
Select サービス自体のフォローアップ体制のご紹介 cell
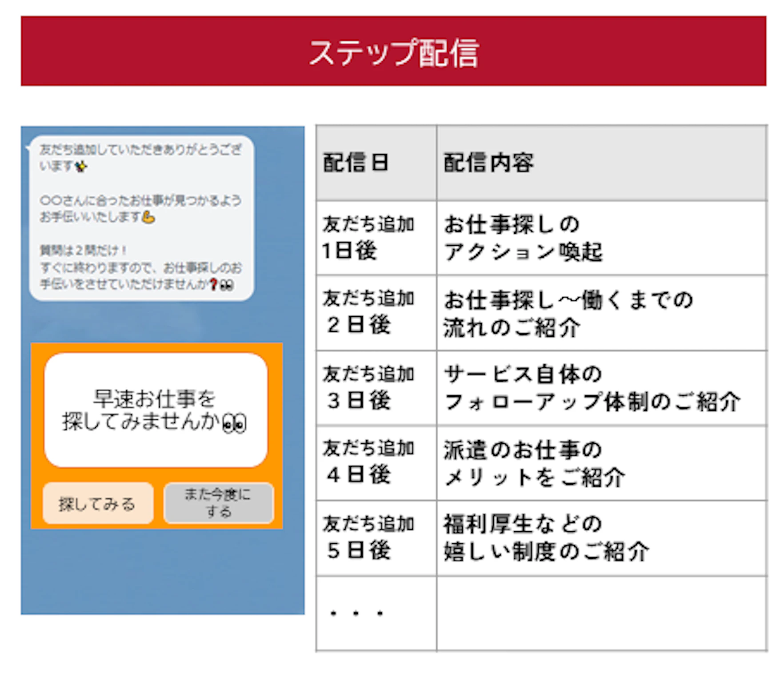pyautogui.click(x=602, y=388)
